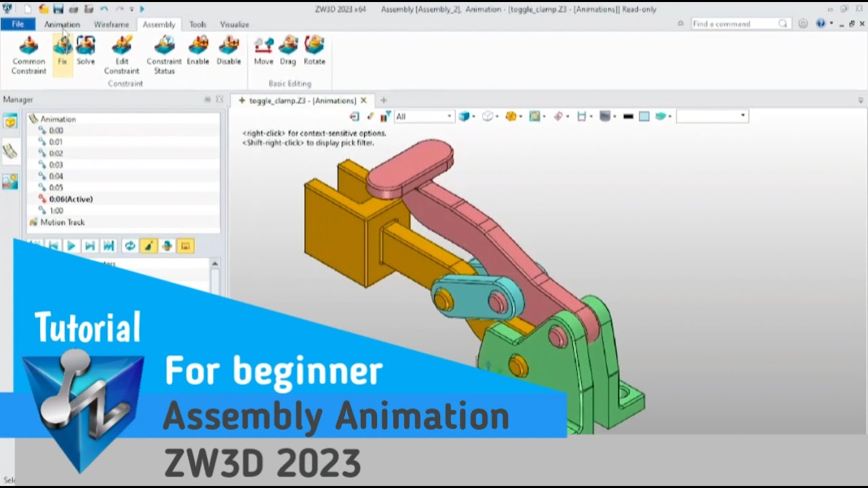Click the exit icon in view toolbar
868x488 pixels.
354,117
